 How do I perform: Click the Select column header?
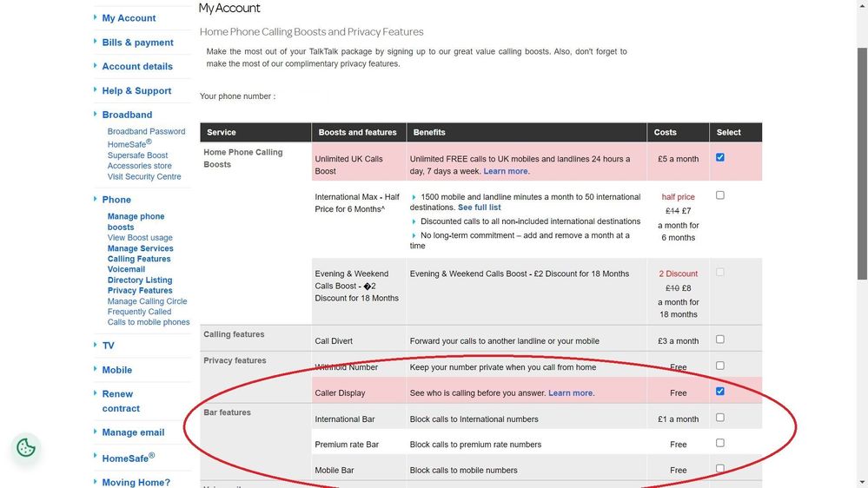pos(736,132)
